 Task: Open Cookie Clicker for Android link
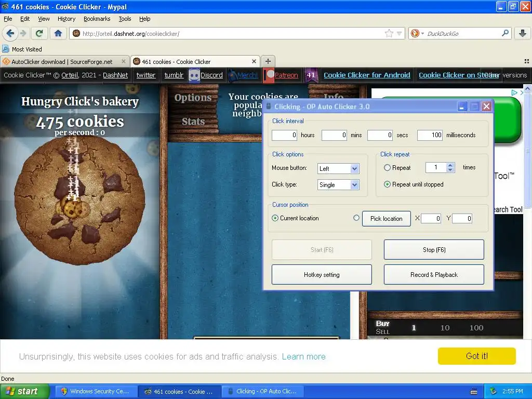point(367,75)
